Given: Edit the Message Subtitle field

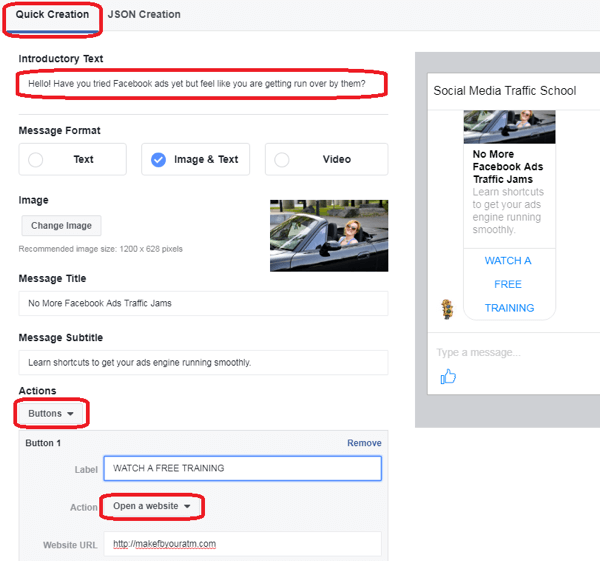Looking at the screenshot, I should click(203, 362).
